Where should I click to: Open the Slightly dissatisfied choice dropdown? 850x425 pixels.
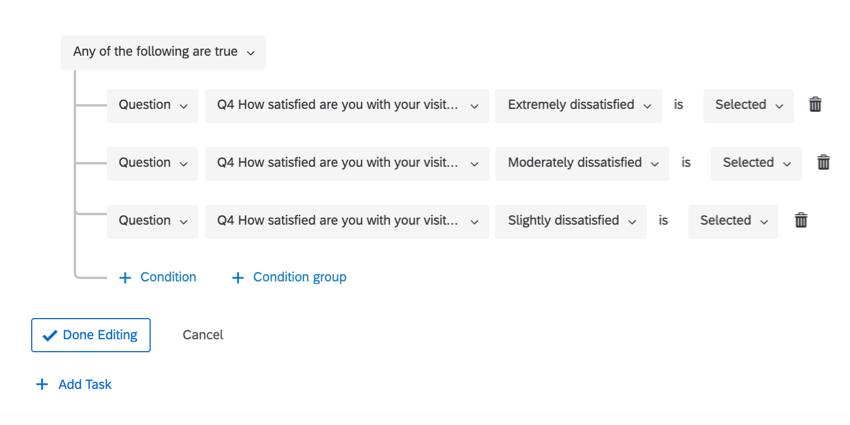pos(571,221)
